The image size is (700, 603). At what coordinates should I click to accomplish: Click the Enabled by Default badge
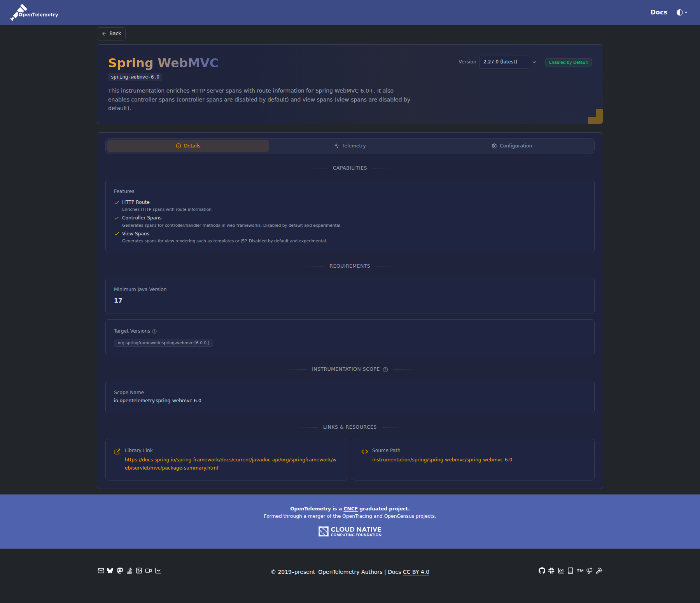point(569,62)
